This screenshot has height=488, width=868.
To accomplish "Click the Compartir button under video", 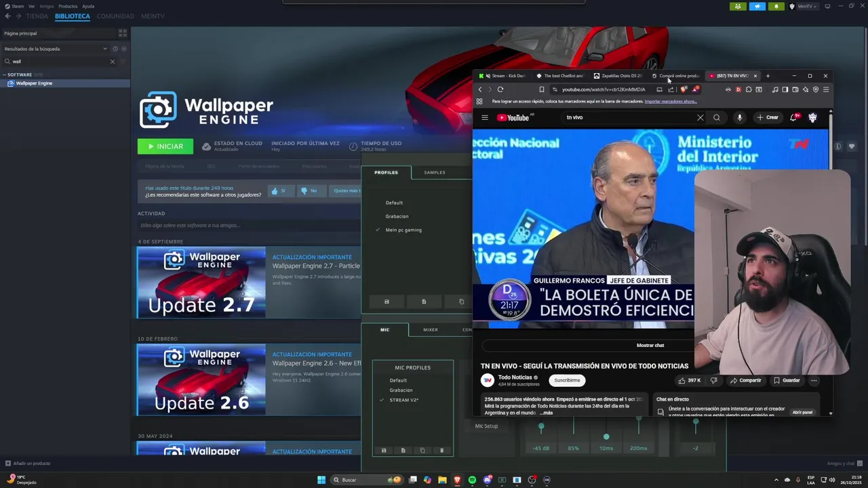I will coord(745,380).
